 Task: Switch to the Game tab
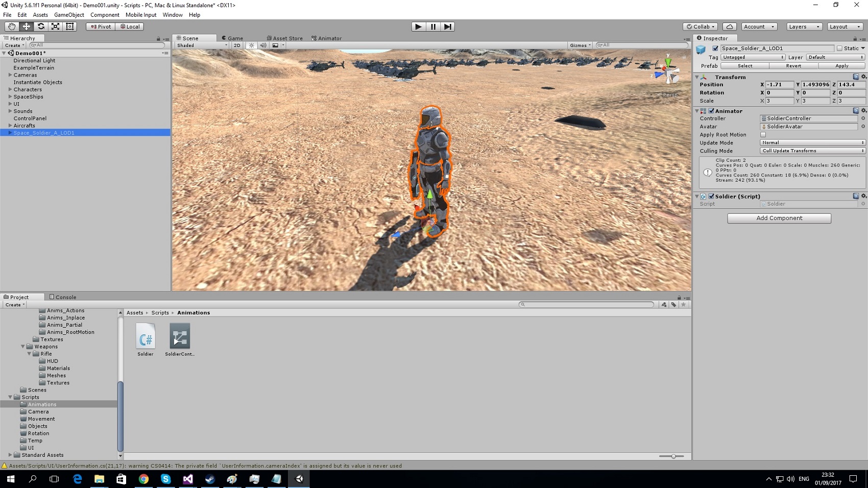tap(232, 38)
